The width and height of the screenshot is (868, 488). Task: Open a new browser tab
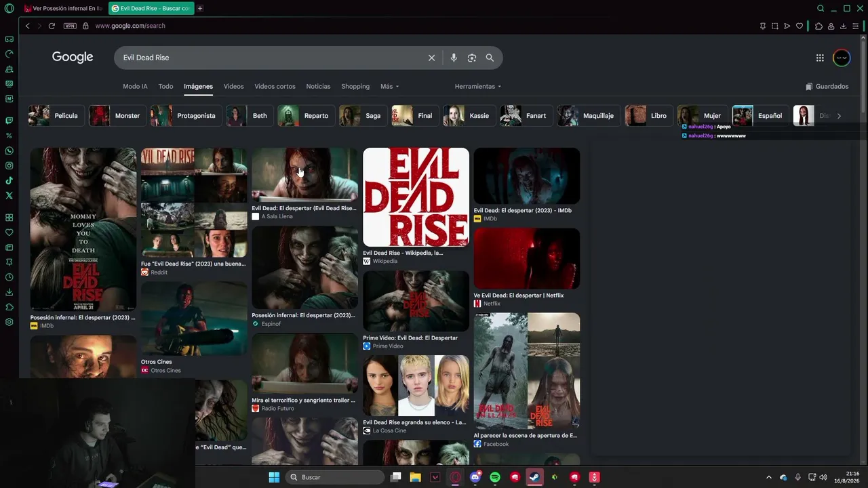point(200,8)
